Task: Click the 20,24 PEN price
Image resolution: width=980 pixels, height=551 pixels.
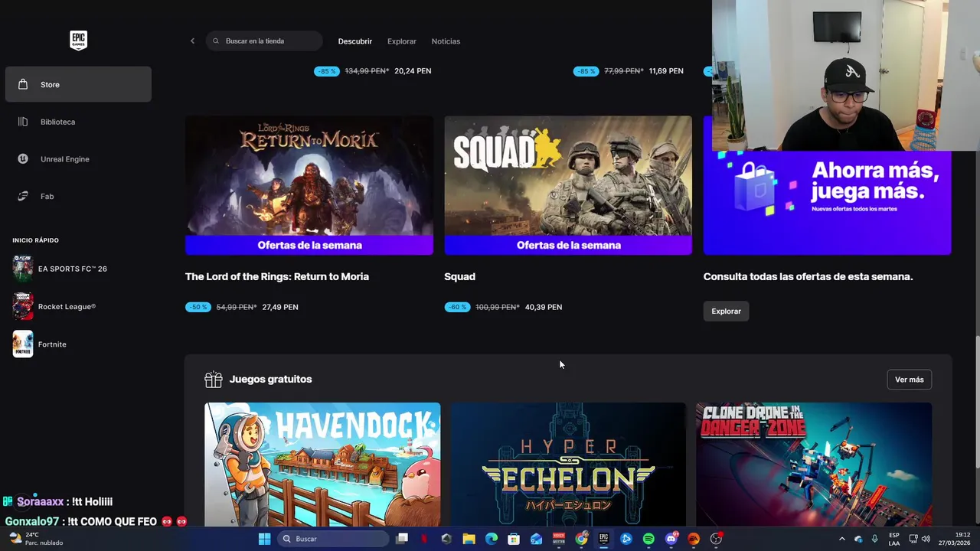Action: point(413,71)
